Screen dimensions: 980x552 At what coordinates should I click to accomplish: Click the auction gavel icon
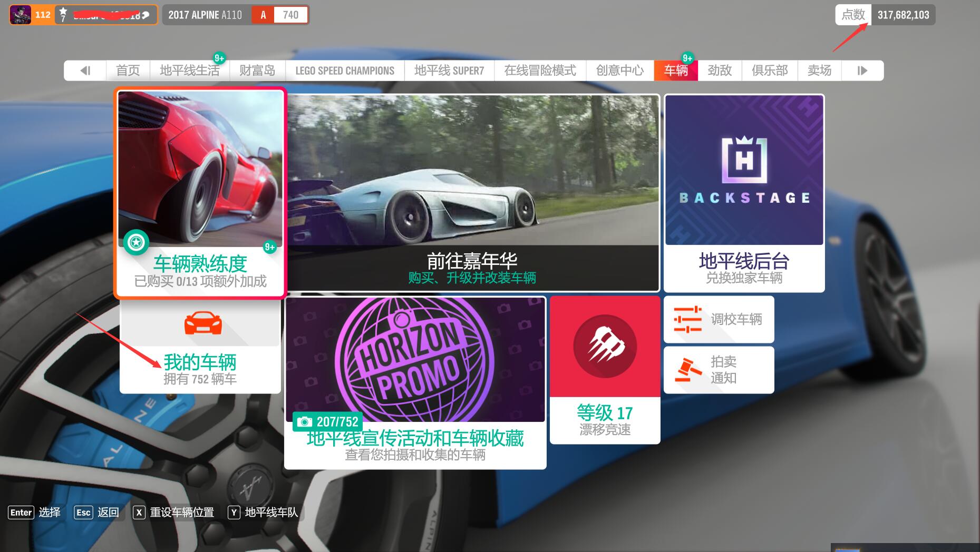click(x=688, y=370)
